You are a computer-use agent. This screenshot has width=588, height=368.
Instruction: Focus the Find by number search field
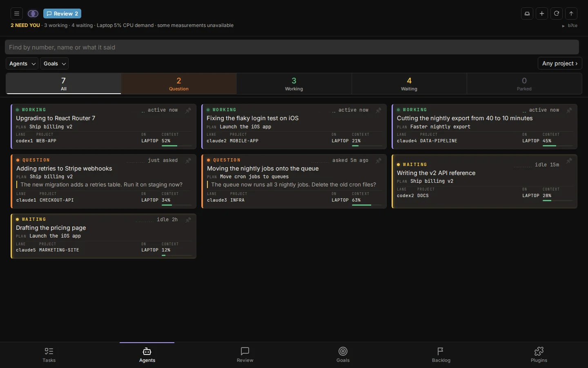292,47
